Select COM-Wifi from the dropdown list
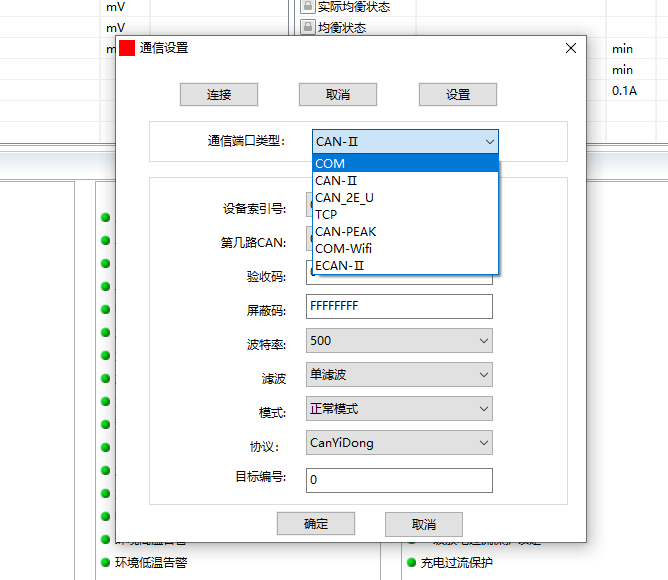 click(404, 249)
